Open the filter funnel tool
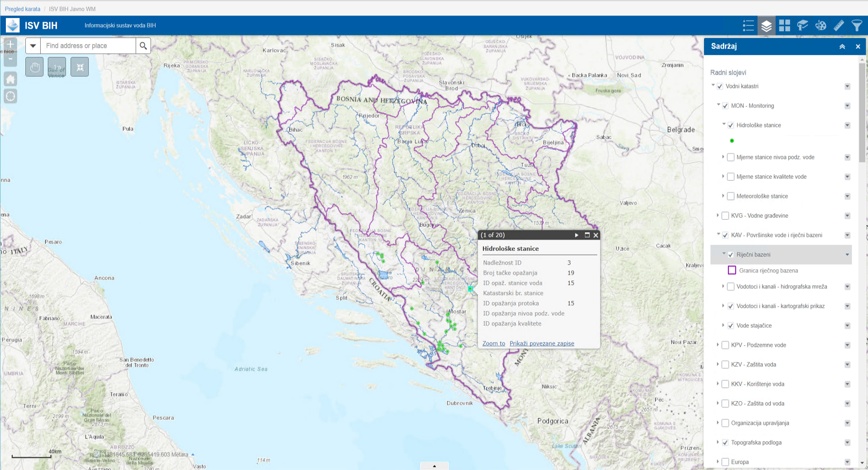This screenshot has width=868, height=470. (x=856, y=26)
